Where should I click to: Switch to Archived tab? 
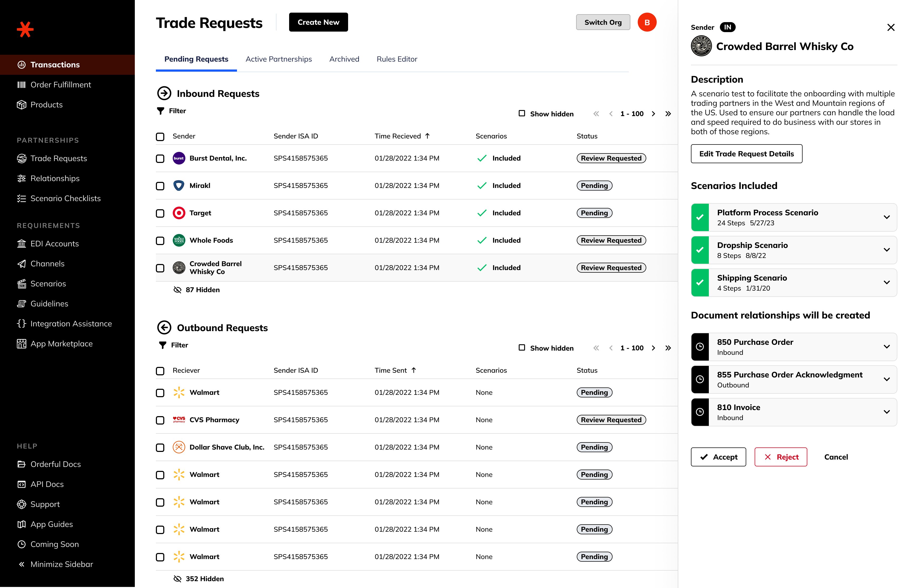[344, 59]
